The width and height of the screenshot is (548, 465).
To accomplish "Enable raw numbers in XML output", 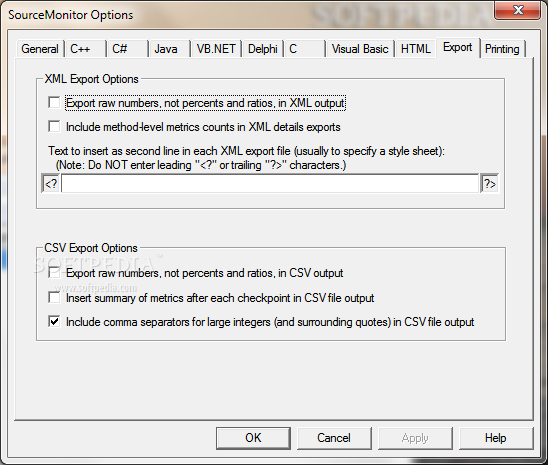I will (54, 103).
